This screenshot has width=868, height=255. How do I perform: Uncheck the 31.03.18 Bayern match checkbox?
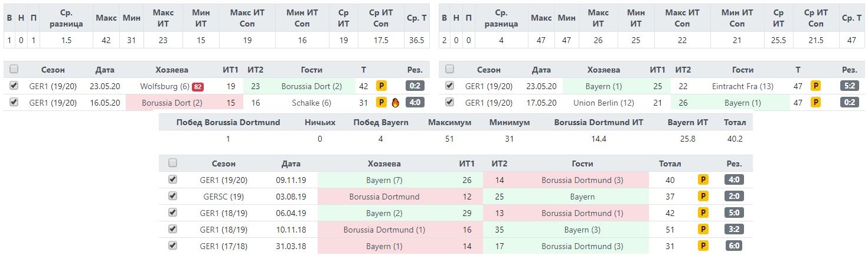point(172,246)
